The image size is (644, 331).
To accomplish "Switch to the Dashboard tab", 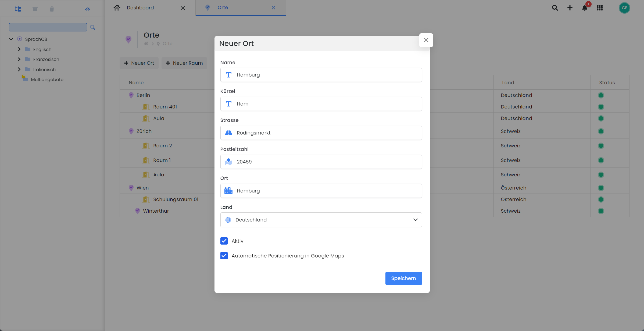I will point(140,8).
